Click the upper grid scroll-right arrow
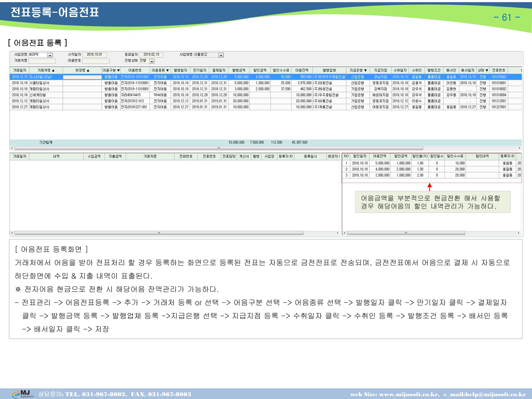 click(519, 148)
